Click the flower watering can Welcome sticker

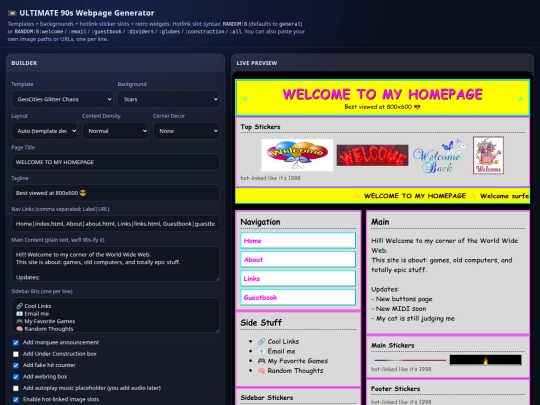pyautogui.click(x=488, y=155)
